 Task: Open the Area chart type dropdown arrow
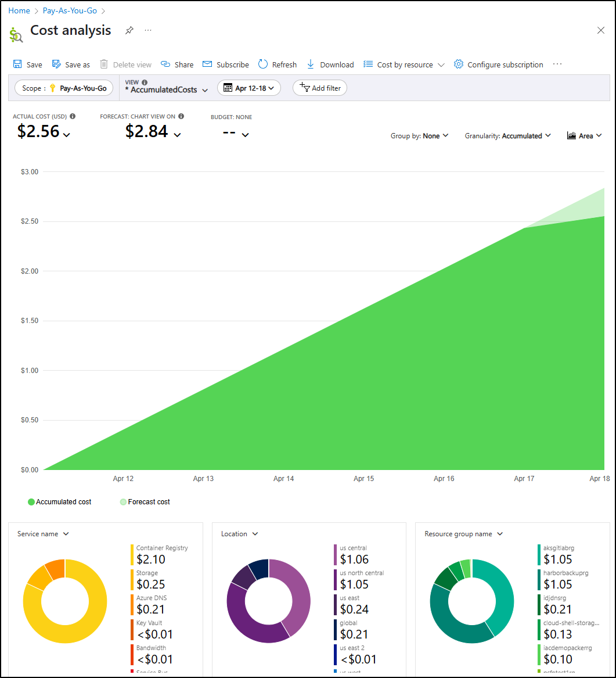pos(599,136)
